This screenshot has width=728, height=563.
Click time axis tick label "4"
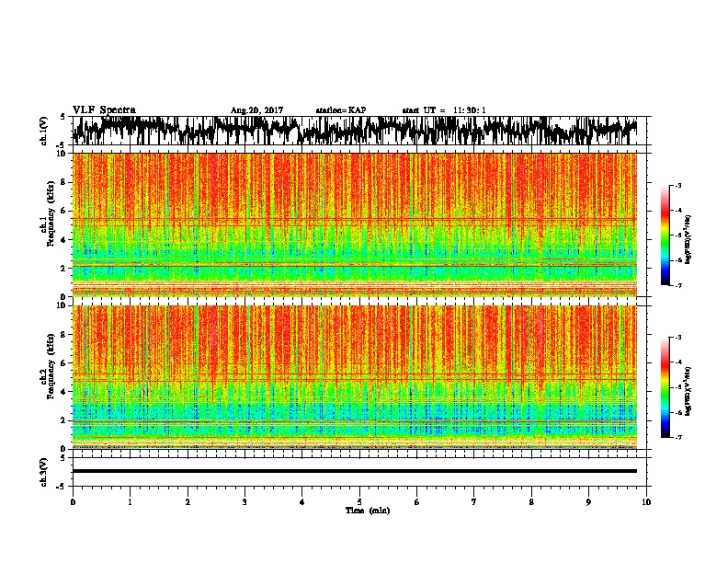click(302, 502)
